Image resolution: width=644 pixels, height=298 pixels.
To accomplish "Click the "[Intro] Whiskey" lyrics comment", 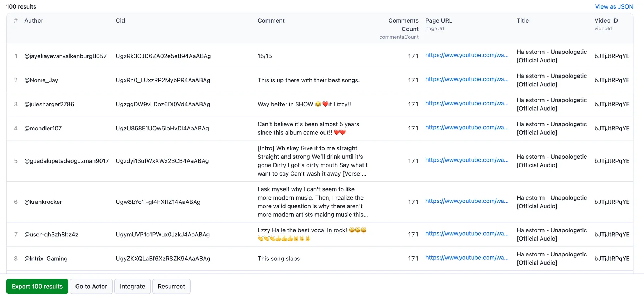I will [312, 161].
